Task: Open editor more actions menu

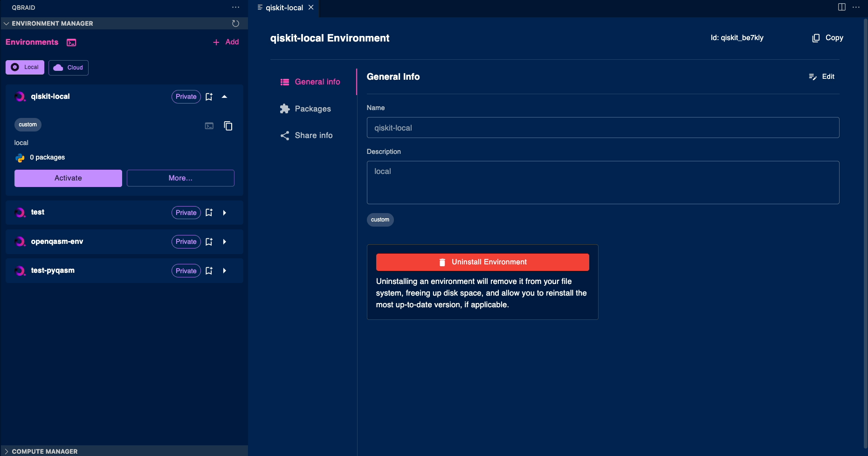Action: click(856, 7)
